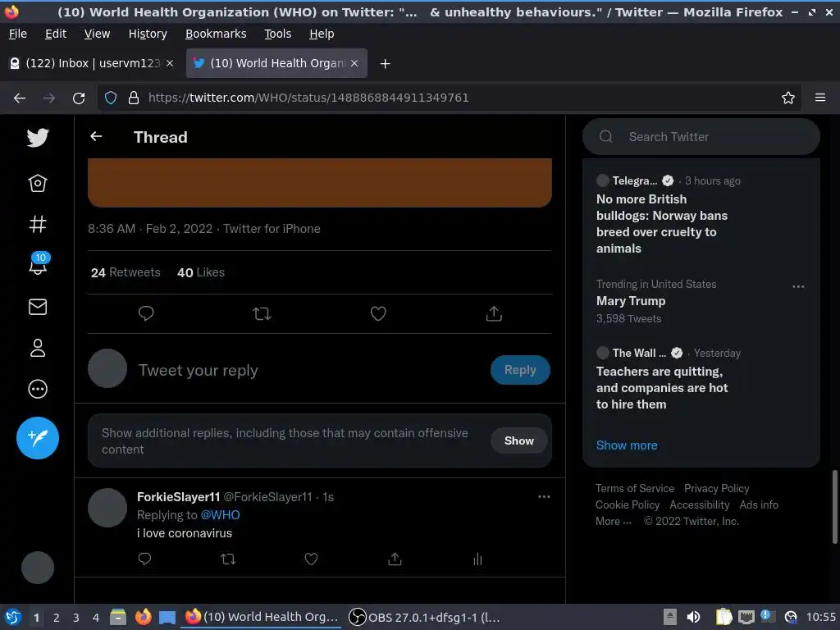The width and height of the screenshot is (840, 630).
Task: Open the account avatar at sidebar bottom
Action: [x=38, y=568]
